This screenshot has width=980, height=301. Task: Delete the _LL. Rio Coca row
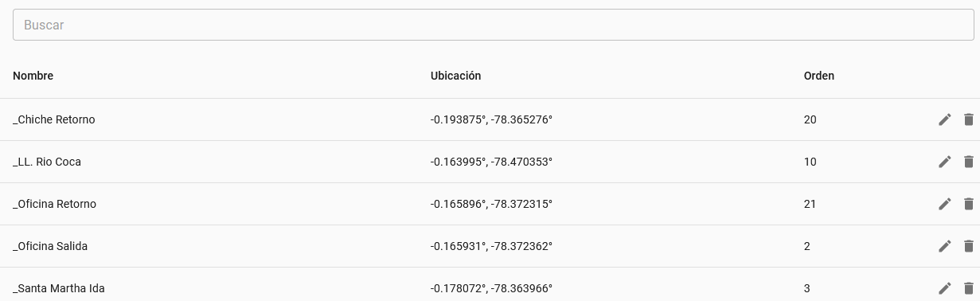969,162
